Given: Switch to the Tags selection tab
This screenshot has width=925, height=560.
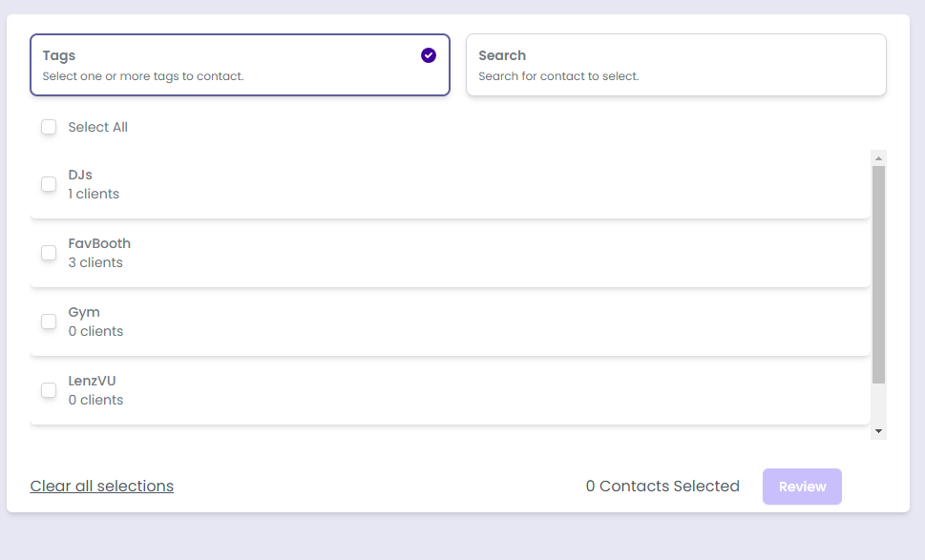Looking at the screenshot, I should click(x=239, y=65).
